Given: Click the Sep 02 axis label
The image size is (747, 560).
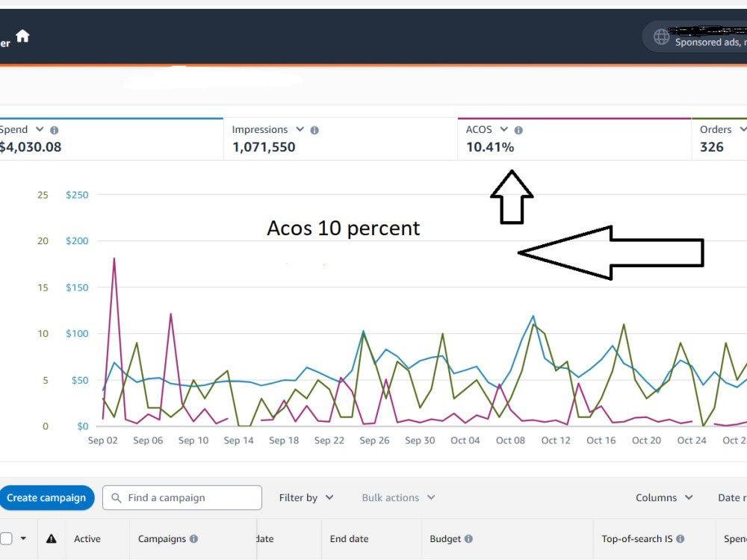Looking at the screenshot, I should coord(102,441).
